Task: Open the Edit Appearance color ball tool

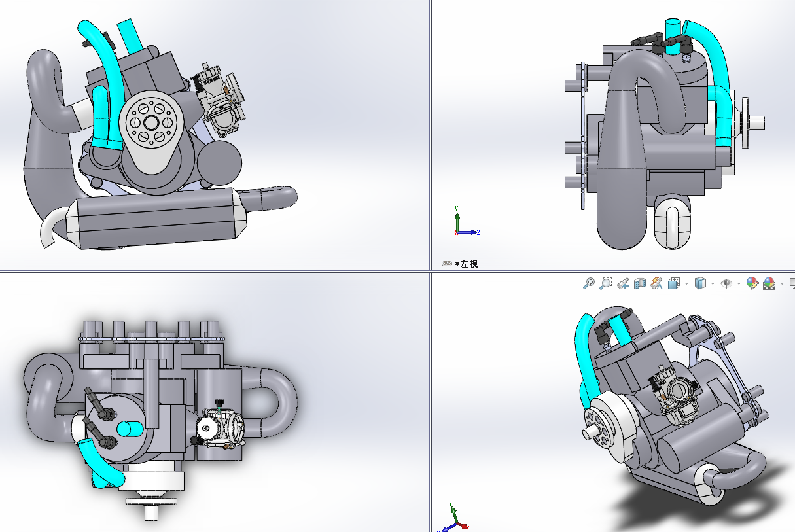Action: pos(752,283)
